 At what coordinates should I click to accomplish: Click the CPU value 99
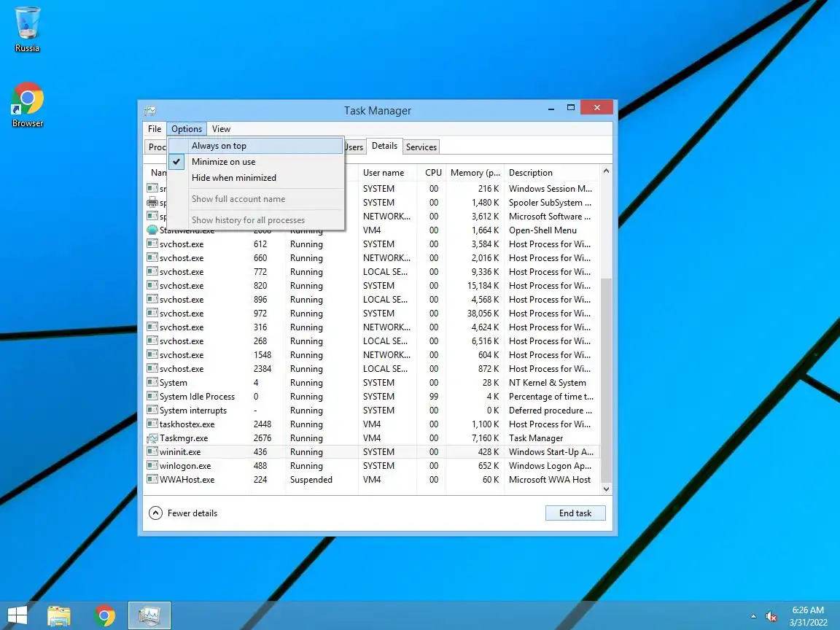coord(434,397)
